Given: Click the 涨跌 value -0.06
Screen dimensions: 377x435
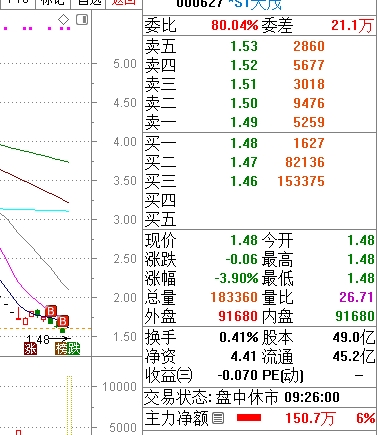Looking at the screenshot, I should (242, 259).
